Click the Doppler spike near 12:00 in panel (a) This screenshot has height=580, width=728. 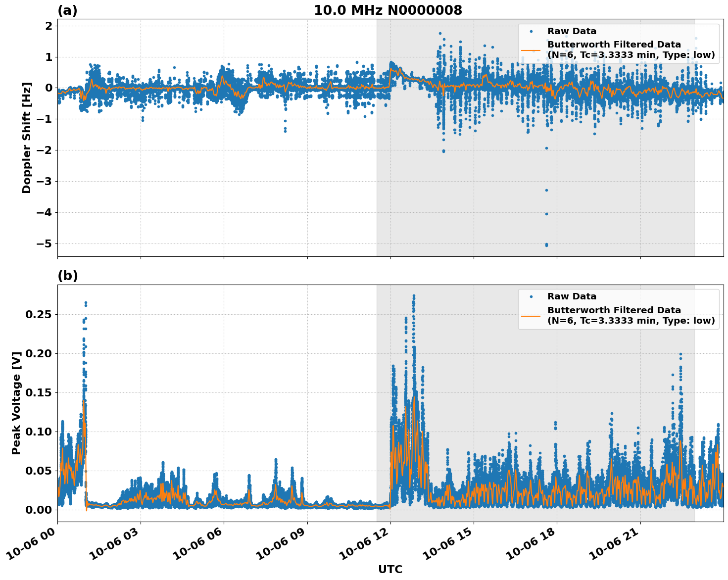tap(391, 63)
